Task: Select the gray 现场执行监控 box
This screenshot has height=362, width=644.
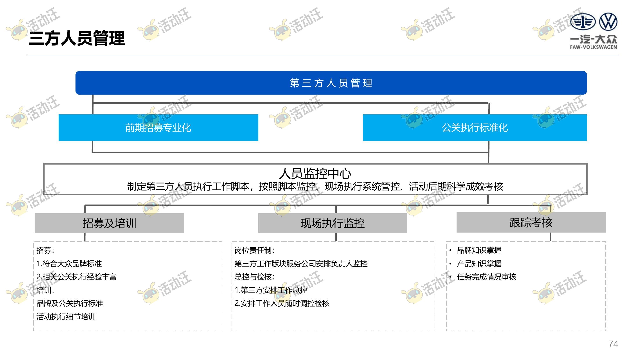Action: [x=333, y=223]
